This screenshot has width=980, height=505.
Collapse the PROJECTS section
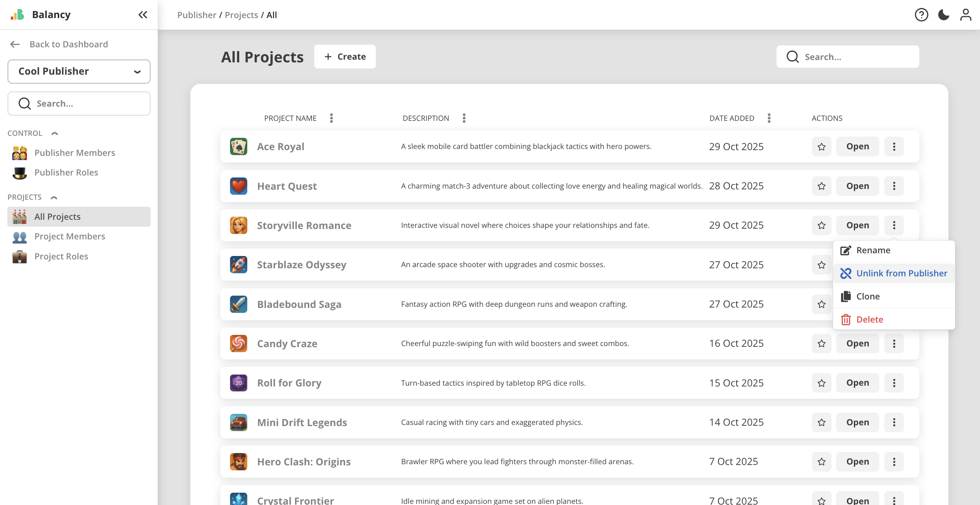[x=54, y=197]
